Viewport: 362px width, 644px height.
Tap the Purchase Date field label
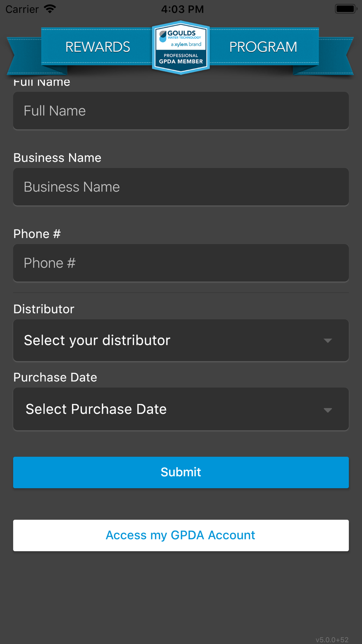(55, 377)
